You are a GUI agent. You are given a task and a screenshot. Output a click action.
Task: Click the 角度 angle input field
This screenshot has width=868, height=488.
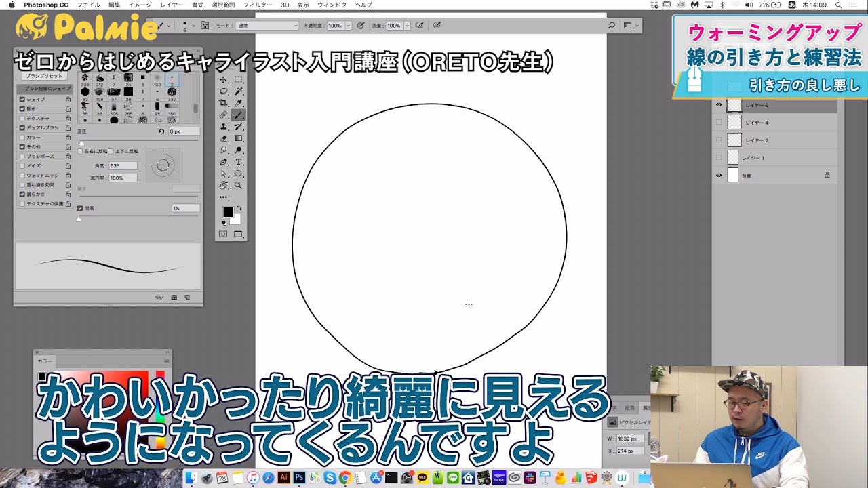122,166
